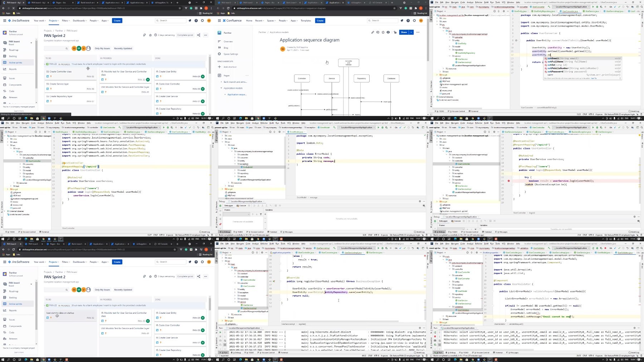Bookmark the Confluence page with star
The image size is (644, 362).
[x=395, y=8]
